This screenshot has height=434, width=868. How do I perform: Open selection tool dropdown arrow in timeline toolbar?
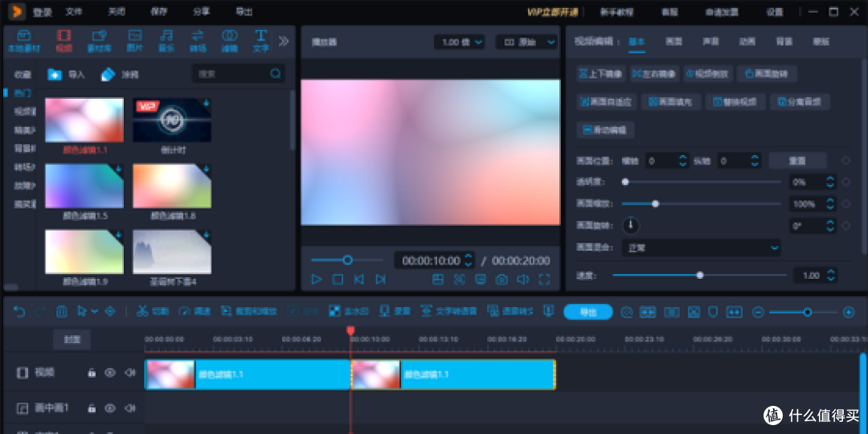tap(95, 312)
